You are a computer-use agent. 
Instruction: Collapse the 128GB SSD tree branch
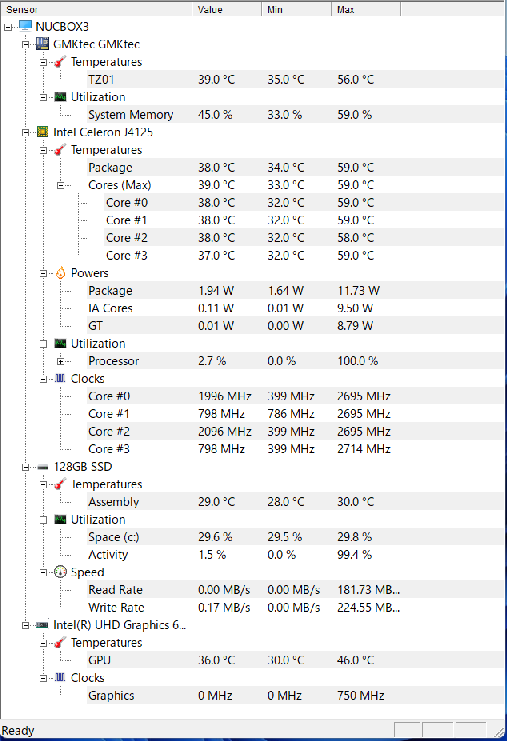click(x=25, y=467)
